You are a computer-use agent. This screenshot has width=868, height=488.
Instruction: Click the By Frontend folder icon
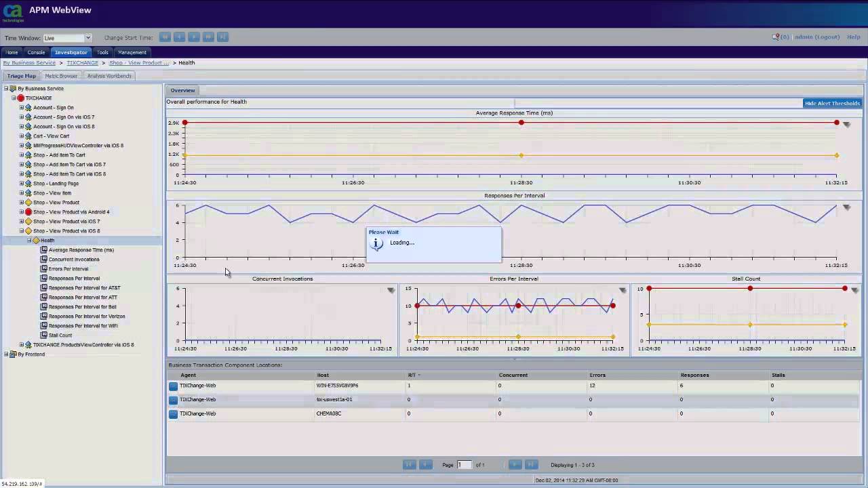click(x=13, y=354)
